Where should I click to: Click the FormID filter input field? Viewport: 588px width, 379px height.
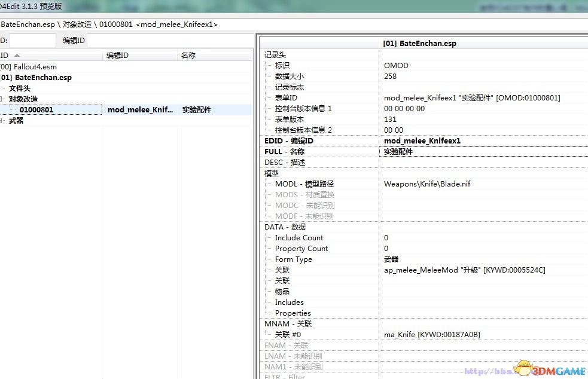pyautogui.click(x=32, y=40)
